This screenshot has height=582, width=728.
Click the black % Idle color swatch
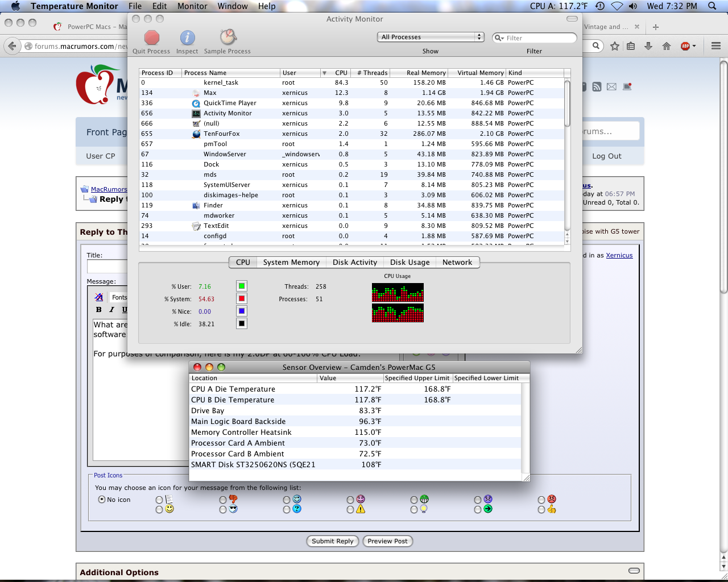click(x=242, y=323)
